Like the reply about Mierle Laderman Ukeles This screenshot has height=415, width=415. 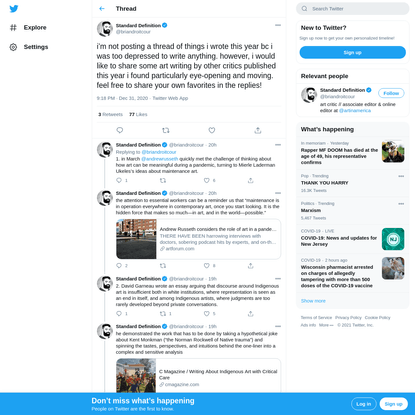[x=207, y=180]
